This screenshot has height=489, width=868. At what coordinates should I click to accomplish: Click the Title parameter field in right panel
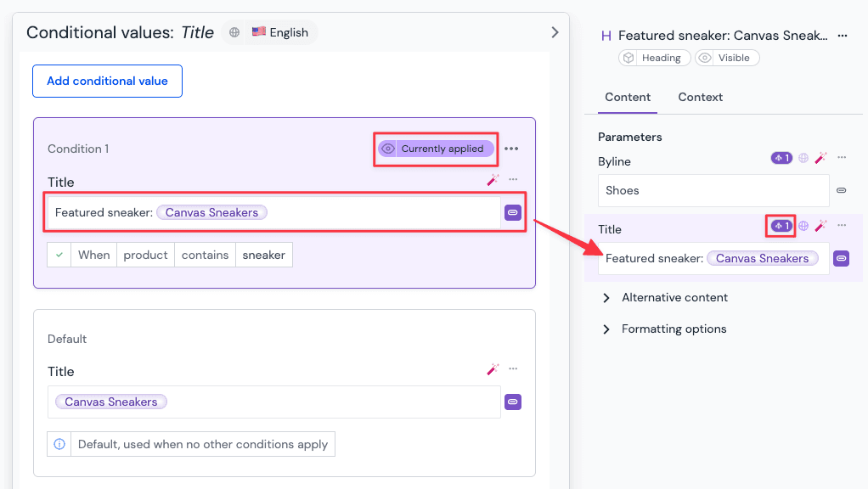point(713,258)
